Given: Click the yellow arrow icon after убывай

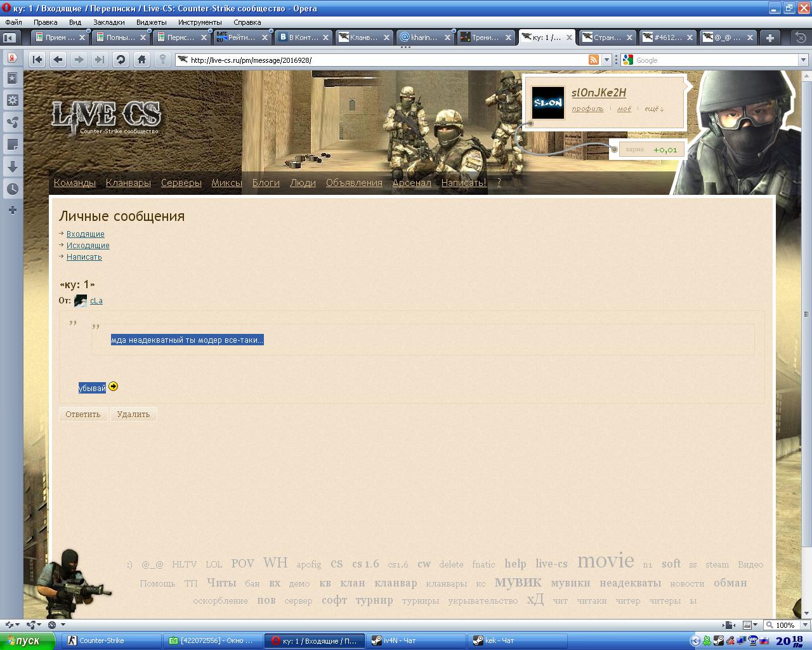Looking at the screenshot, I should [113, 386].
